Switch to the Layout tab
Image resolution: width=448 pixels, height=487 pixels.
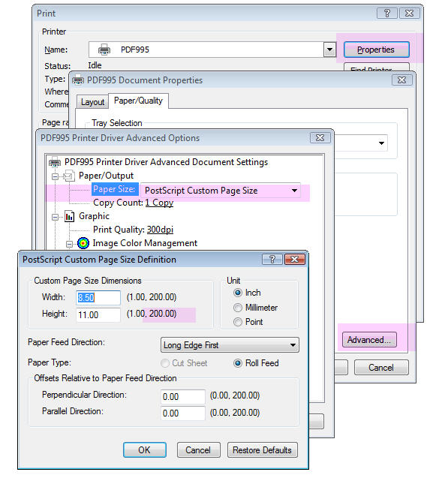92,102
